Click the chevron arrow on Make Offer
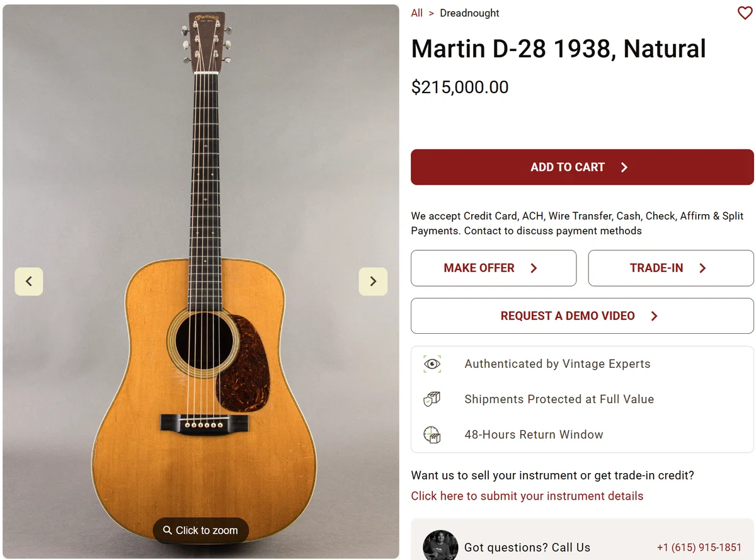The image size is (756, 560). pyautogui.click(x=534, y=268)
